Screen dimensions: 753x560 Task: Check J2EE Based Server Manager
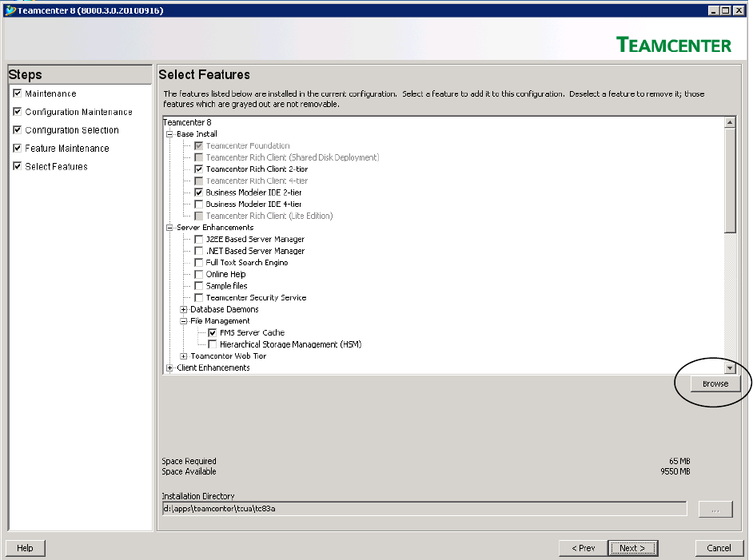198,239
